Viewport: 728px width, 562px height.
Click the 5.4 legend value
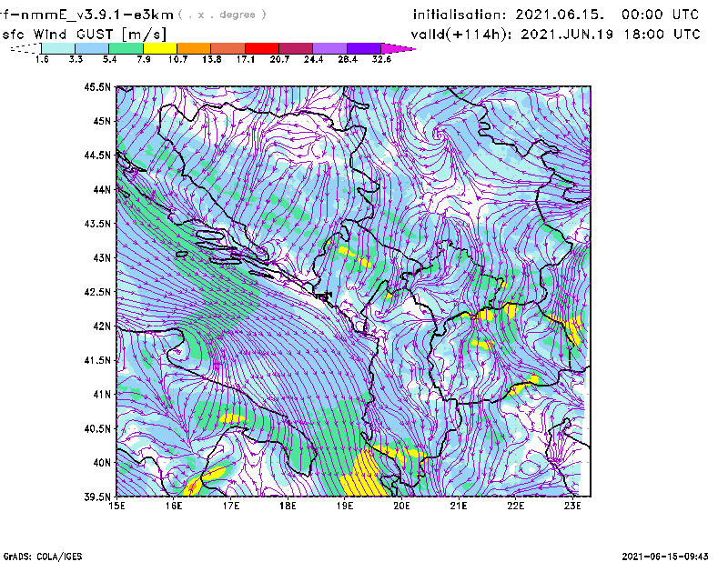tap(109, 59)
